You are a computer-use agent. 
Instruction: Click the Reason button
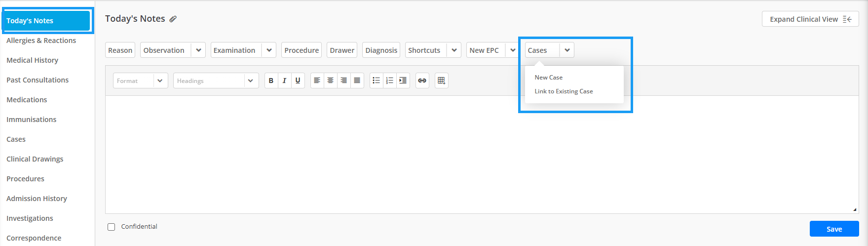click(x=120, y=50)
